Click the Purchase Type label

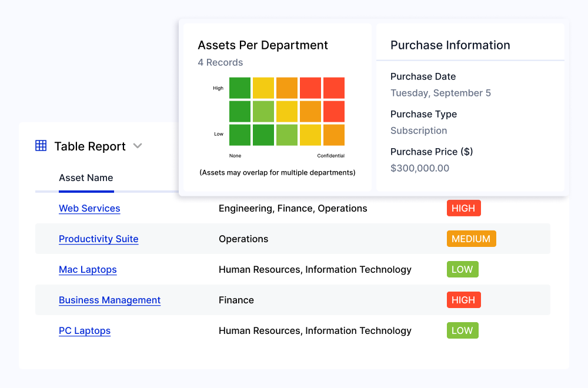423,114
